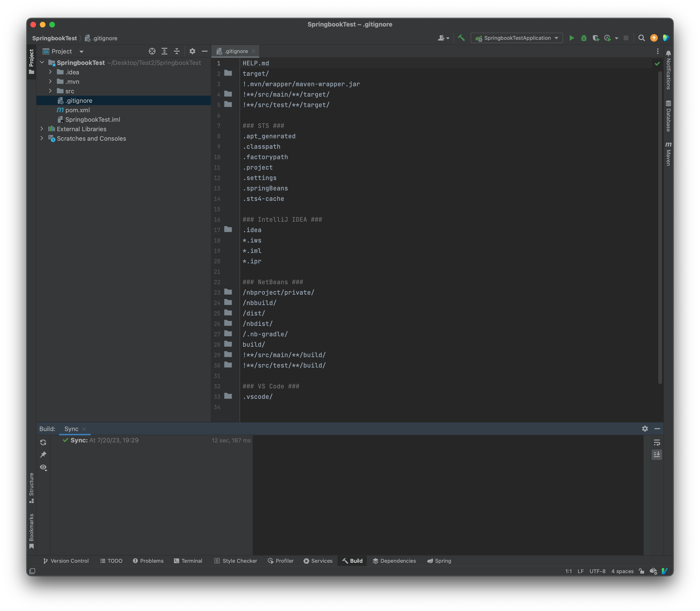Change the UTF-8 file encoding
This screenshot has width=700, height=611.
click(x=597, y=571)
